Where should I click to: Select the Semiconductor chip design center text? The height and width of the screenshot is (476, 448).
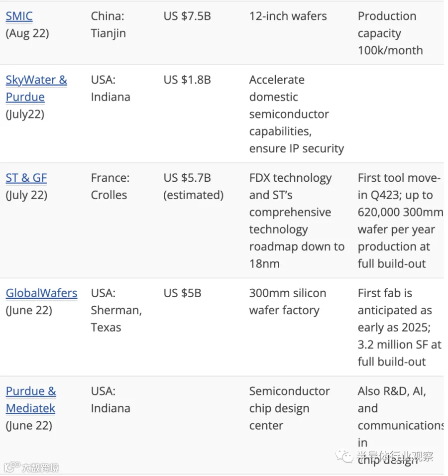[x=290, y=408]
